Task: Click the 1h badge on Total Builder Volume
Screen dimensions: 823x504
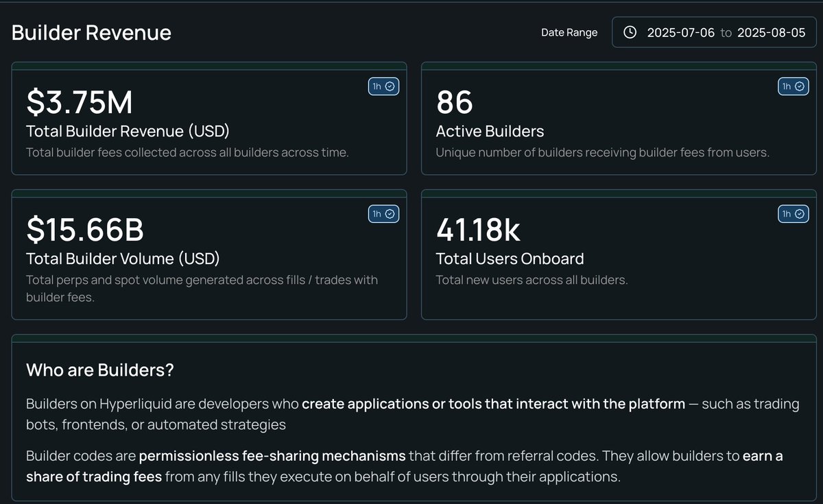Action: pyautogui.click(x=383, y=214)
